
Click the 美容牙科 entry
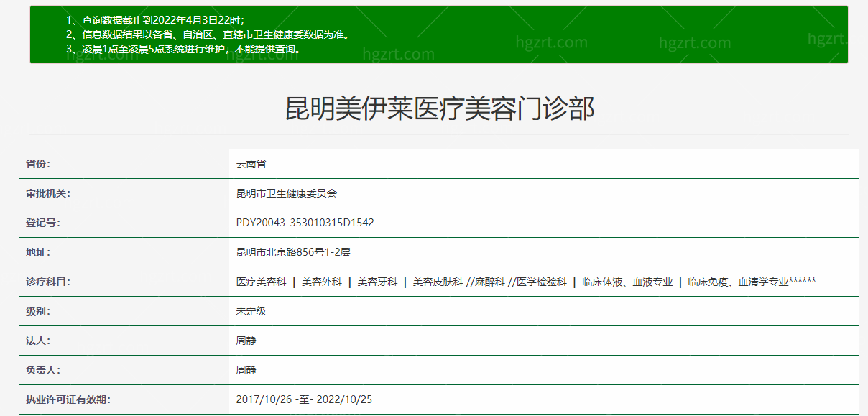pyautogui.click(x=377, y=282)
